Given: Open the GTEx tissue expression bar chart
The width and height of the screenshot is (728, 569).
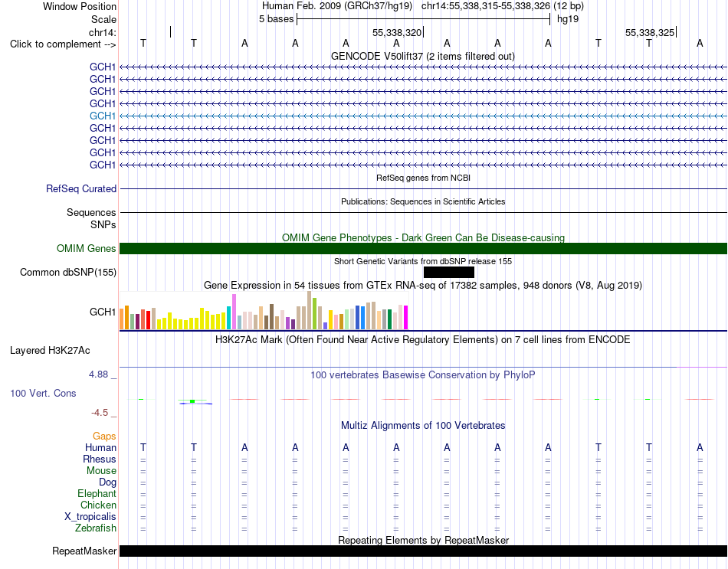Looking at the screenshot, I should tap(264, 310).
